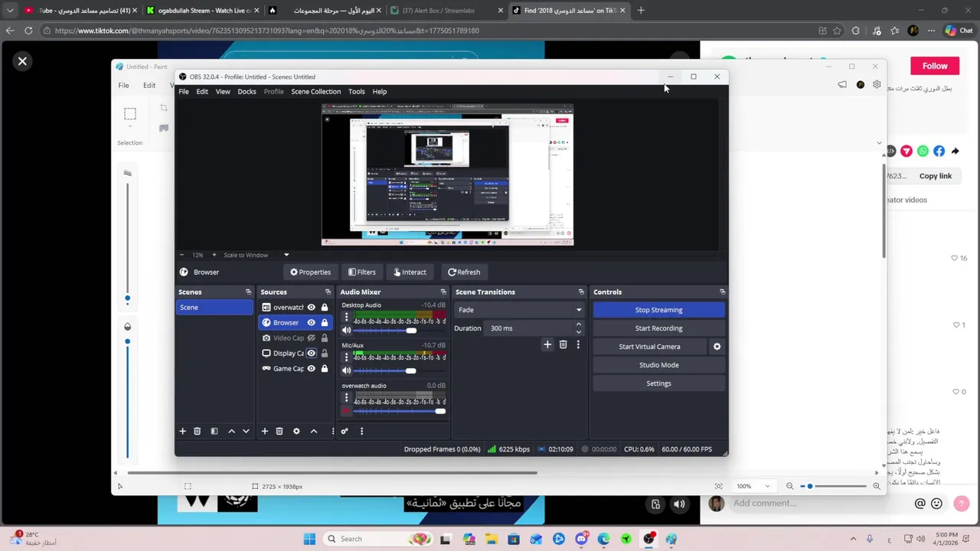Expand Paint Selection options chevron
Image resolution: width=980 pixels, height=551 pixels.
[130, 127]
